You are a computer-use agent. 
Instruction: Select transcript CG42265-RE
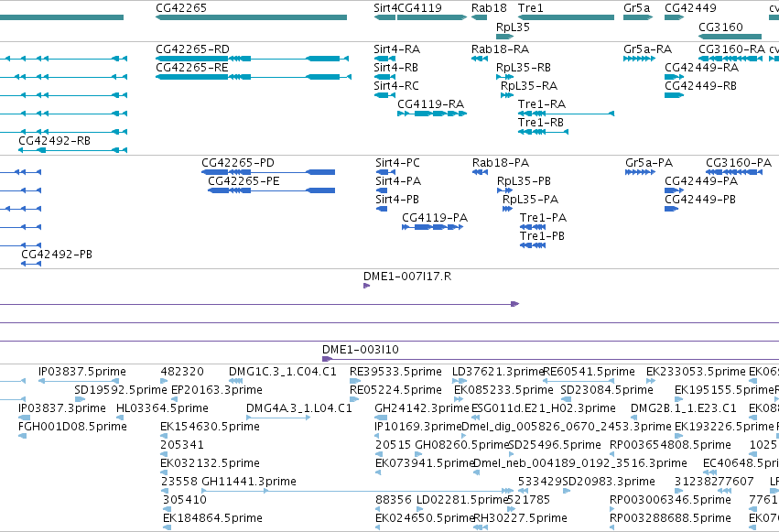254,77
